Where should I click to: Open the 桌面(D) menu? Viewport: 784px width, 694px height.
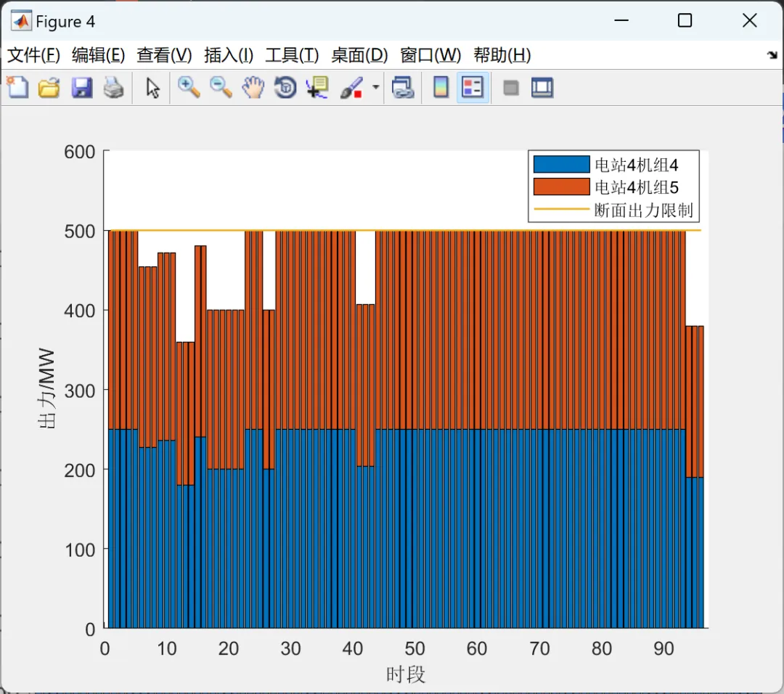click(x=359, y=54)
